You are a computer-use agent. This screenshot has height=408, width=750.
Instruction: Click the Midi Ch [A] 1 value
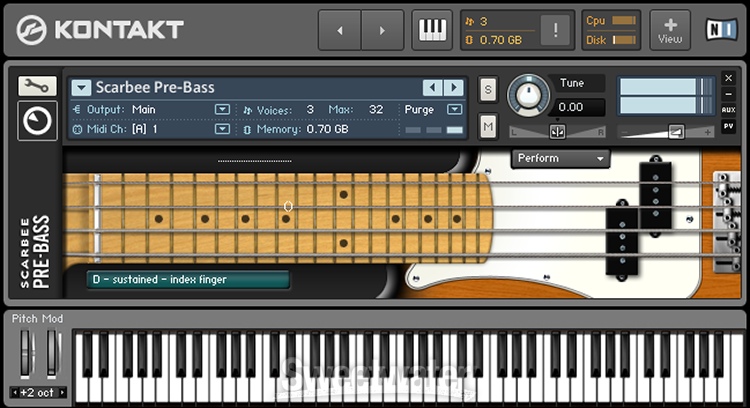coord(144,129)
